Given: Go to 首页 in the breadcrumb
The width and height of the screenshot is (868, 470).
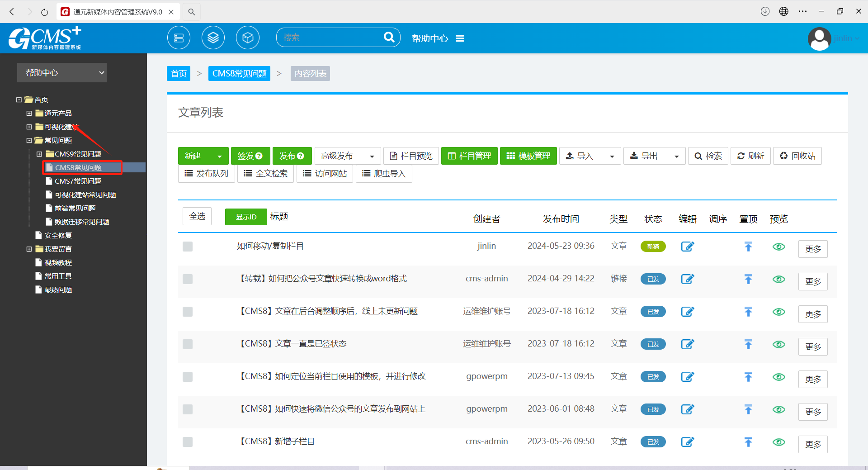Looking at the screenshot, I should (179, 74).
